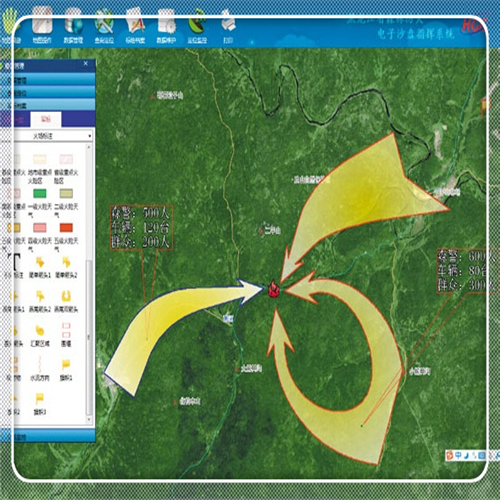This screenshot has height=500, width=500.
Task: Close the left plotting side panel
Action: [86, 63]
